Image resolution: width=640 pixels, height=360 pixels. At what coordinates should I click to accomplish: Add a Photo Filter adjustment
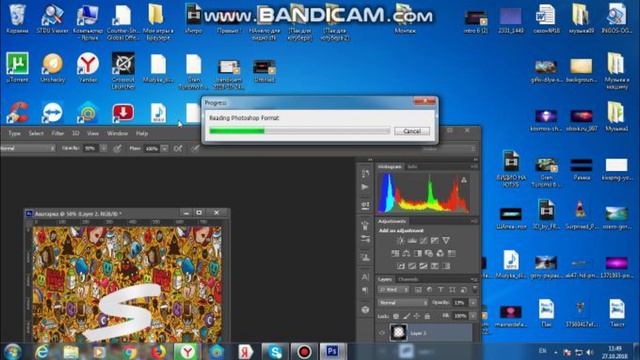coord(429,253)
